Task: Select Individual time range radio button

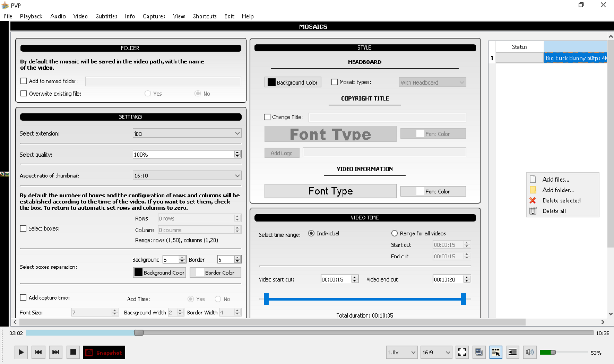Action: (311, 233)
